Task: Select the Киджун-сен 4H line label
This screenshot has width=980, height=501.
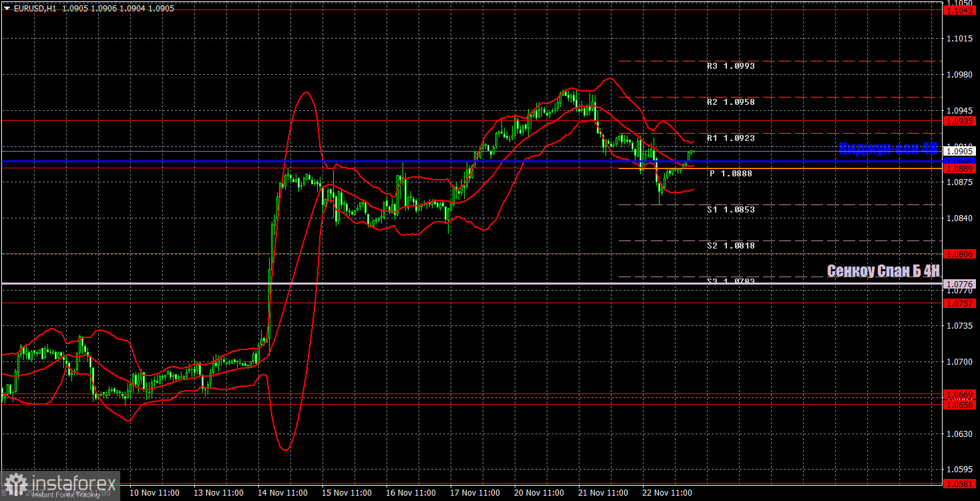Action: tap(888, 149)
